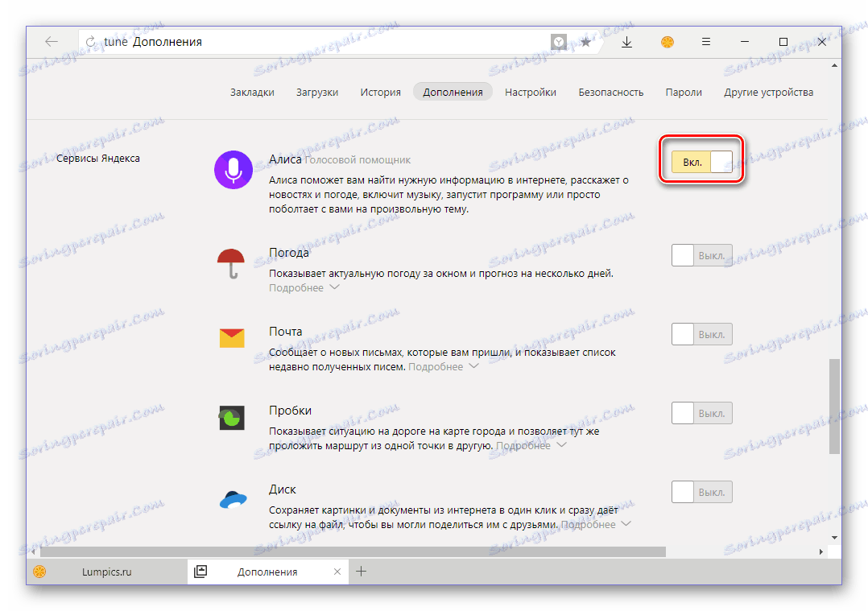Click the Диск title text
The height and width of the screenshot is (611, 868).
click(283, 489)
